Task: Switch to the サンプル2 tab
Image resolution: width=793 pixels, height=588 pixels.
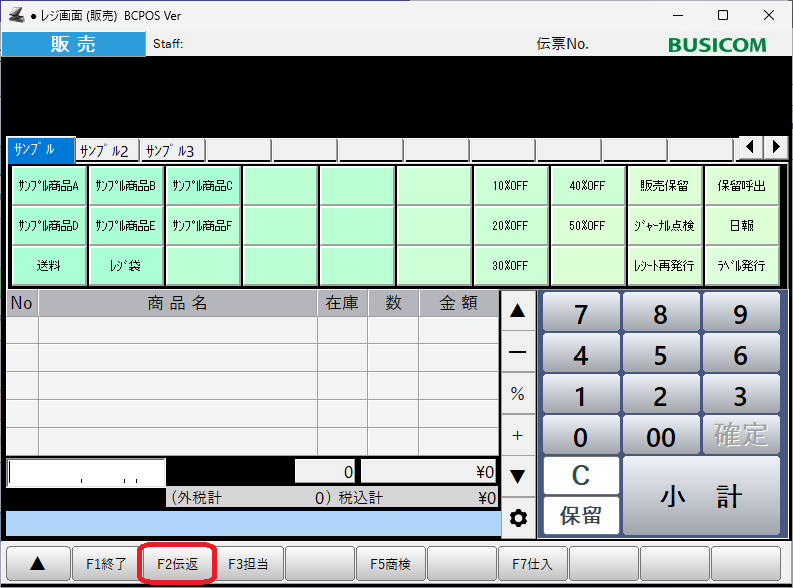Action: pos(107,151)
